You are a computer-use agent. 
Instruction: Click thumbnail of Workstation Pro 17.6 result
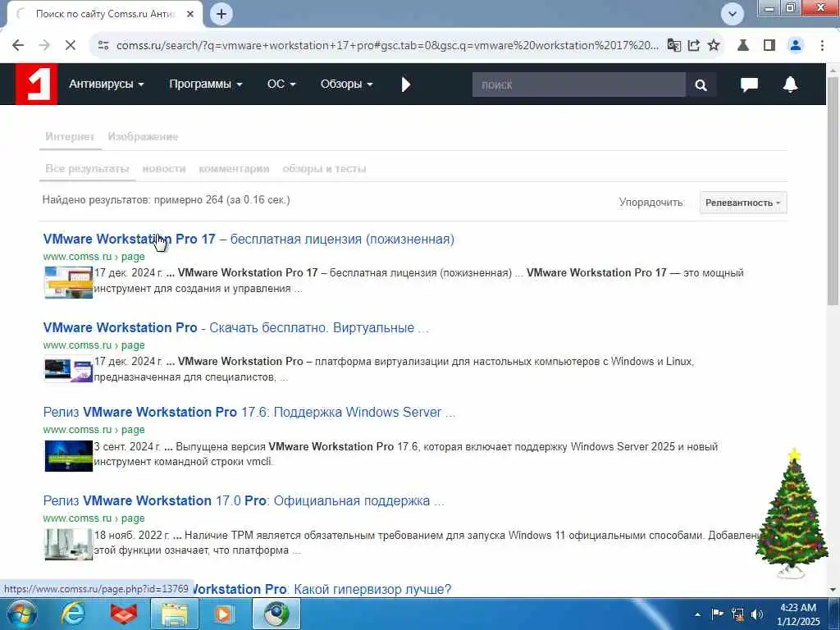[x=69, y=456]
